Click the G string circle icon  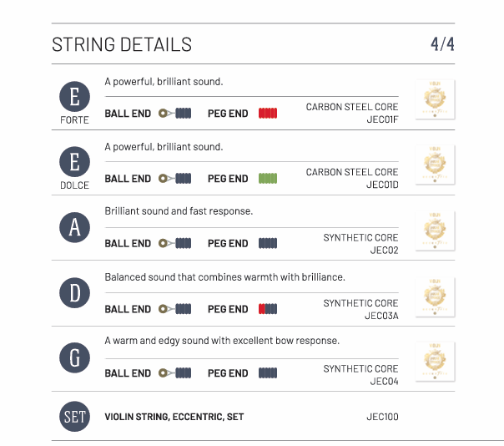(74, 357)
